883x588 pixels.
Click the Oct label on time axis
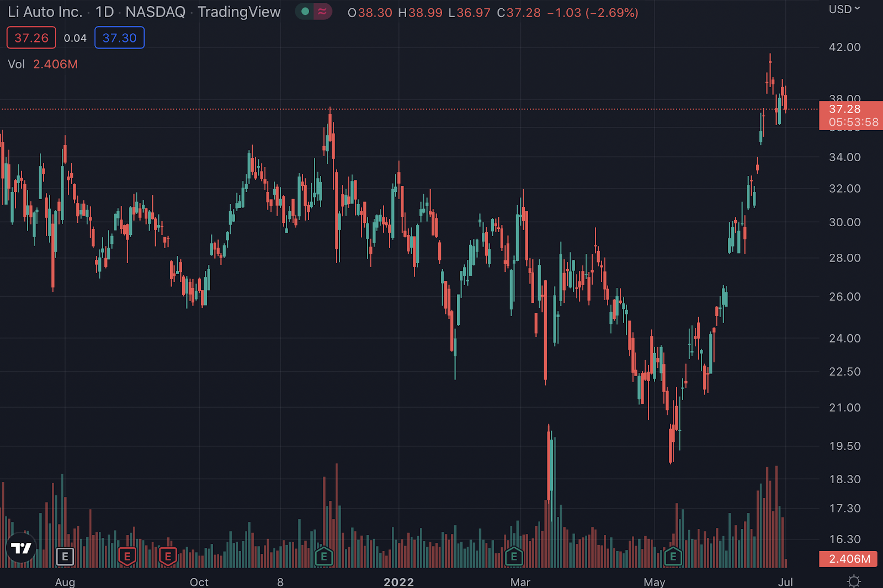[199, 582]
